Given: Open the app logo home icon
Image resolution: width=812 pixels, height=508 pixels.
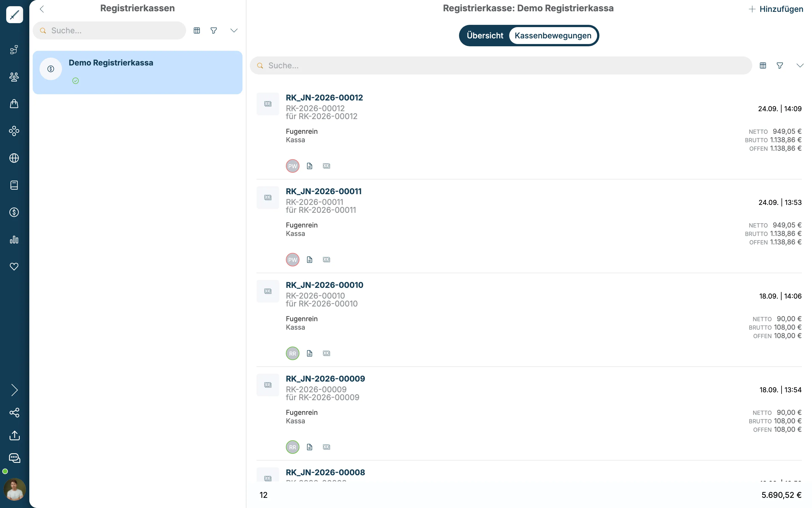Looking at the screenshot, I should 14,15.
